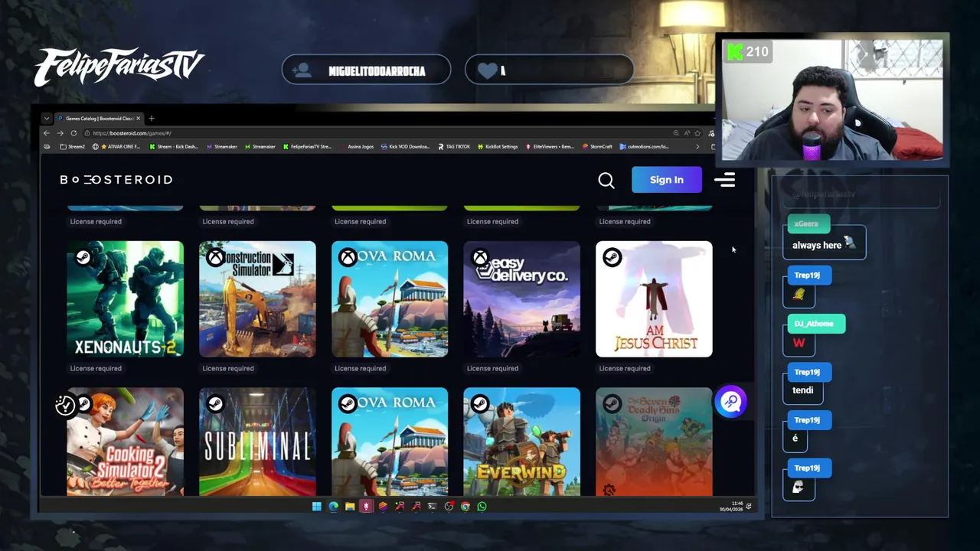980x551 pixels.
Task: Open the Xenonauts 2 game card
Action: (x=125, y=299)
